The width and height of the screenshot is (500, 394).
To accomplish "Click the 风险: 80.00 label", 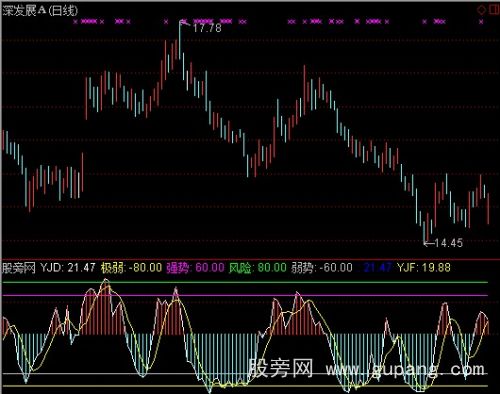I will [258, 268].
